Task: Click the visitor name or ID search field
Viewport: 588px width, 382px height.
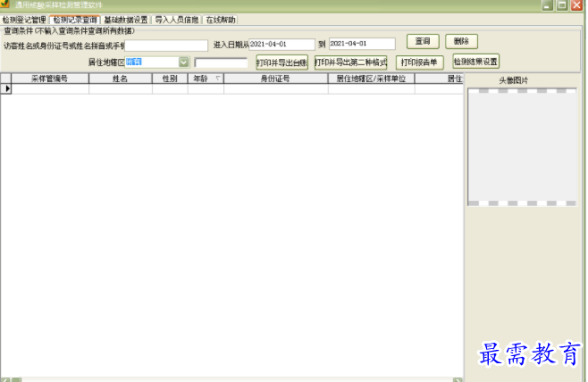Action: pos(166,46)
